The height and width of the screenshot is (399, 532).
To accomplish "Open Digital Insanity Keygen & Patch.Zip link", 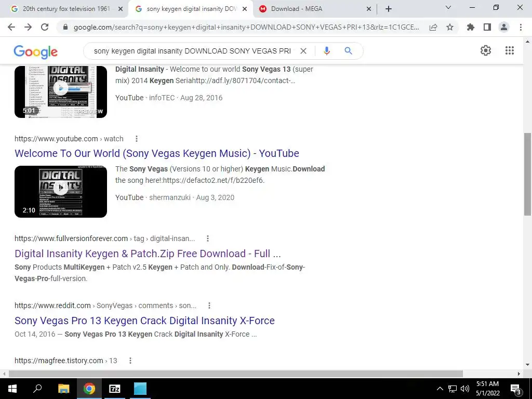I will tap(148, 254).
